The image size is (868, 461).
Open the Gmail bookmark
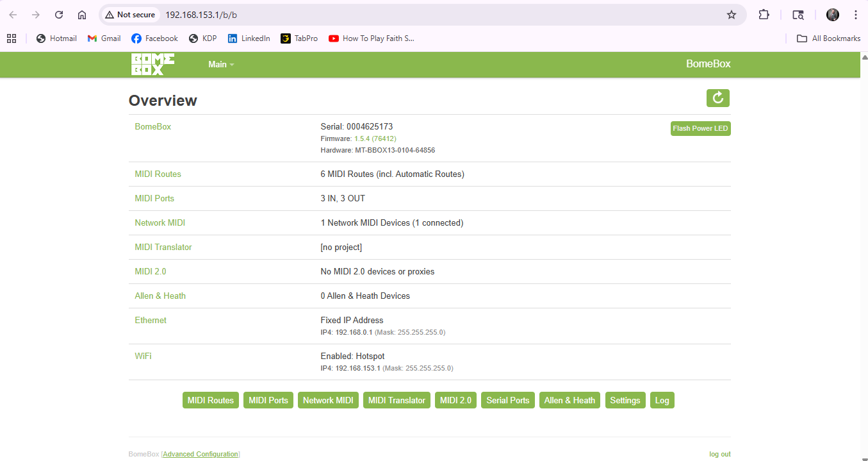tap(104, 38)
